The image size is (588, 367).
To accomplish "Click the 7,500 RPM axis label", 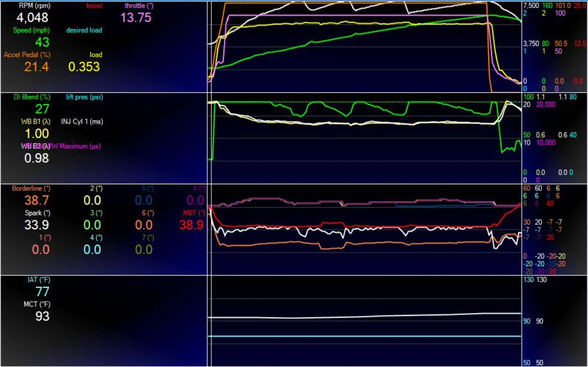I will [x=531, y=6].
